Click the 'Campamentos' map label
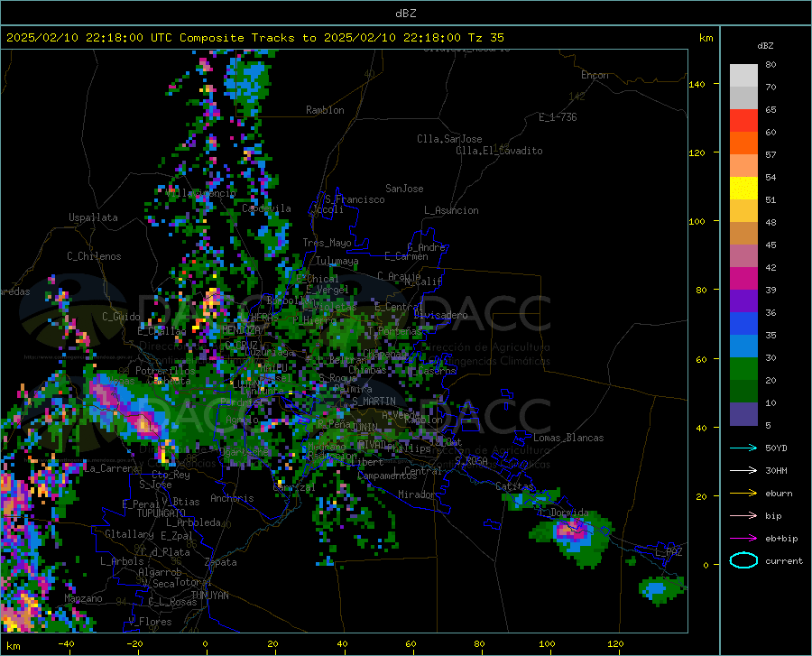Screen dimensions: 812x656 click(x=387, y=476)
